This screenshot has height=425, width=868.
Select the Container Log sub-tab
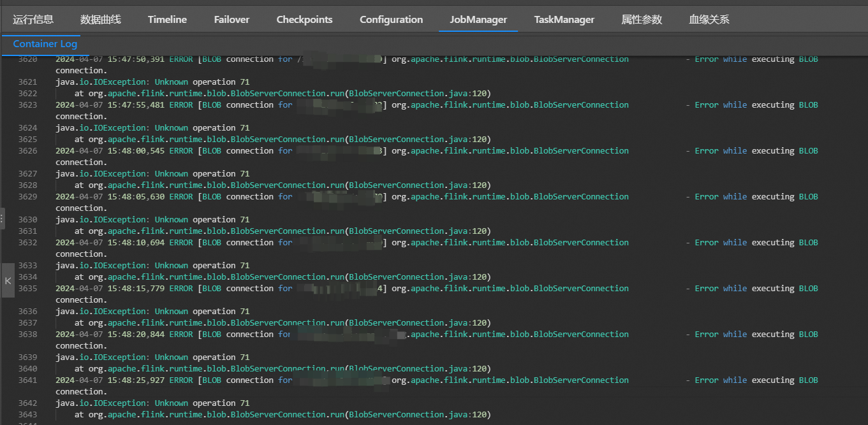(45, 44)
